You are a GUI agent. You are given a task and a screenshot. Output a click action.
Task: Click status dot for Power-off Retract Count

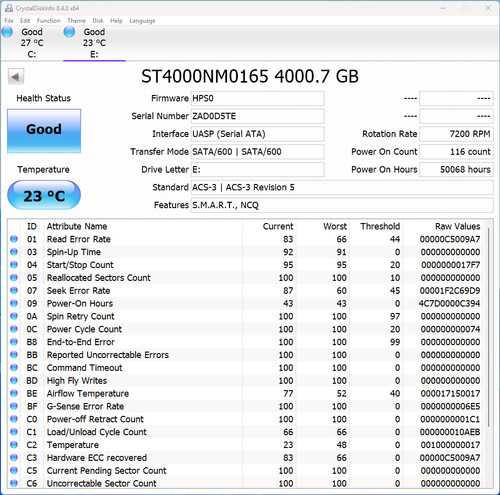coord(14,419)
